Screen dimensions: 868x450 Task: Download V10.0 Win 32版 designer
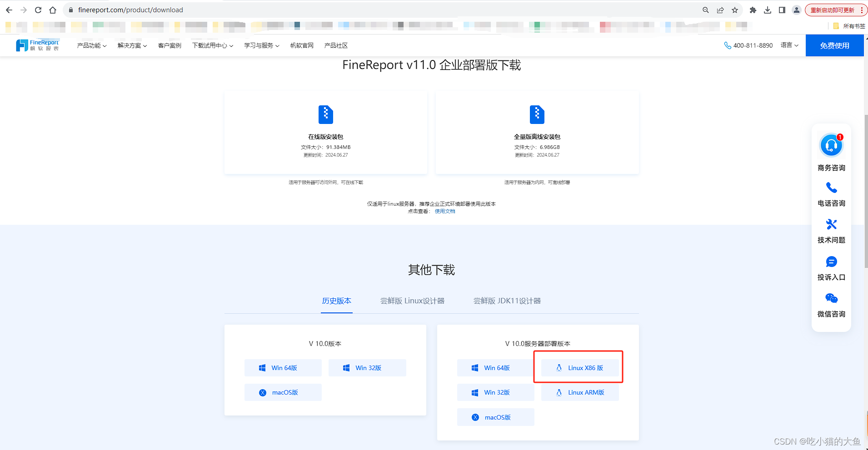pos(367,368)
